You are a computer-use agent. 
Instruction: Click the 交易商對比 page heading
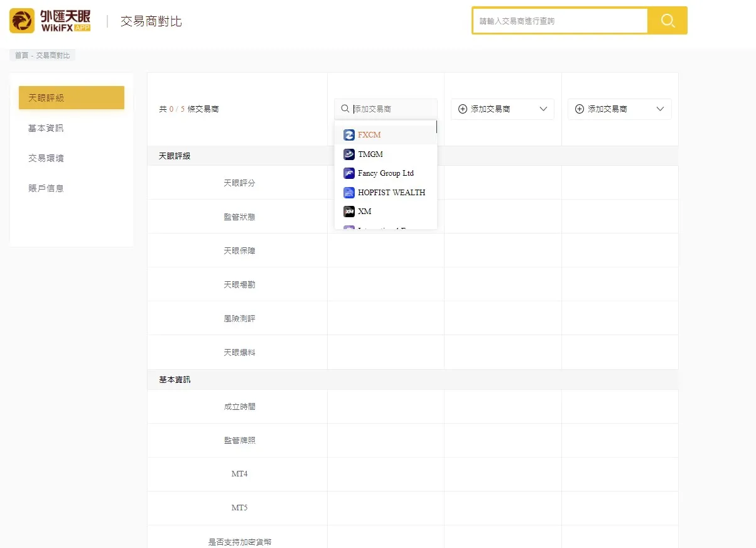[x=151, y=21]
